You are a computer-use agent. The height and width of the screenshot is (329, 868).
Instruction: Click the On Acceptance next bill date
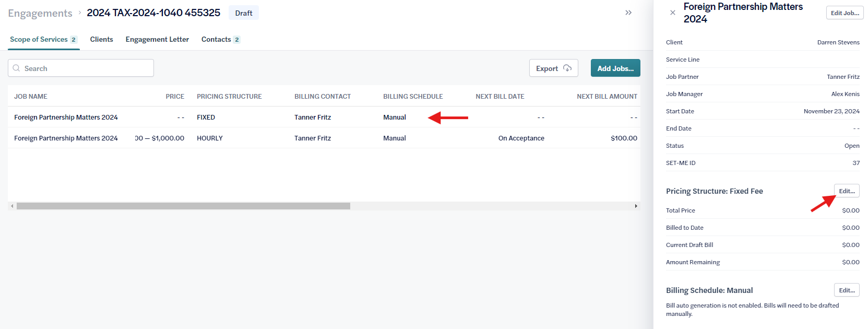pyautogui.click(x=521, y=138)
